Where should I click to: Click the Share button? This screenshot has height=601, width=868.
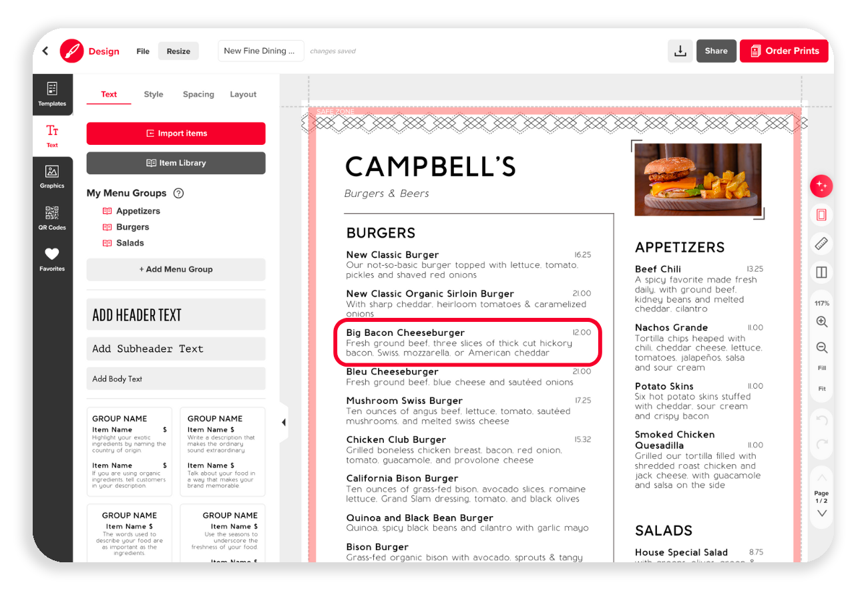pos(716,51)
